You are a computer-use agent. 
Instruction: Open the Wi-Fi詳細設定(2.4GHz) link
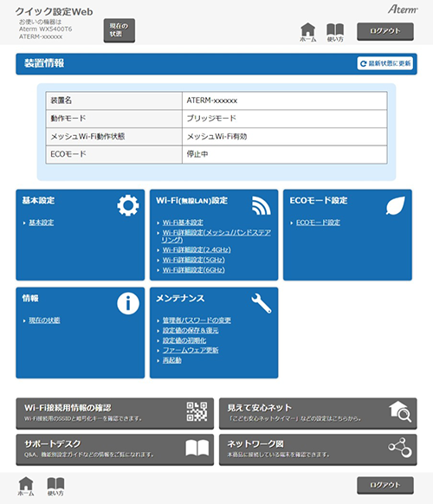(197, 249)
